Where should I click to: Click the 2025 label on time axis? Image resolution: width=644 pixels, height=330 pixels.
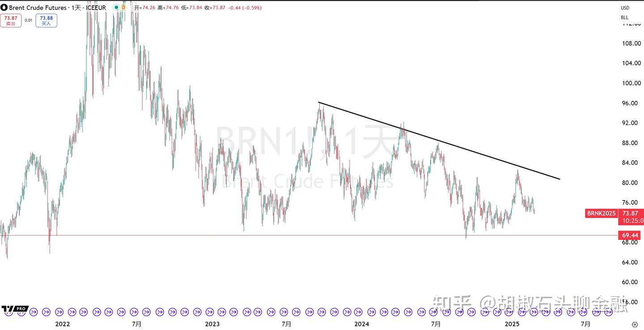511,324
